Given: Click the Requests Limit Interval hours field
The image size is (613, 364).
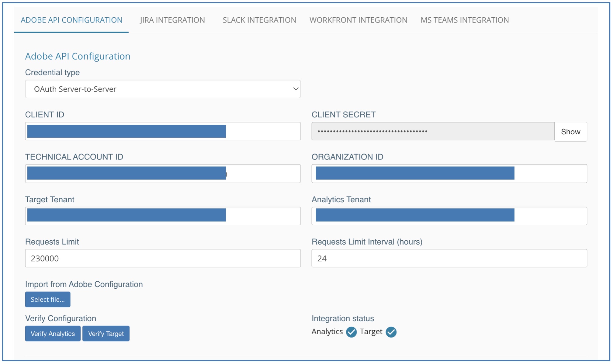Looking at the screenshot, I should [449, 258].
